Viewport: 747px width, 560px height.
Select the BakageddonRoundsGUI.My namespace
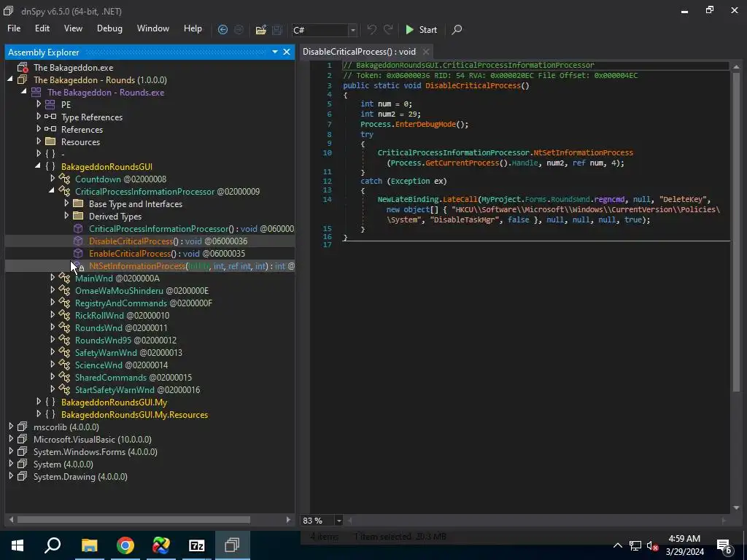click(114, 402)
